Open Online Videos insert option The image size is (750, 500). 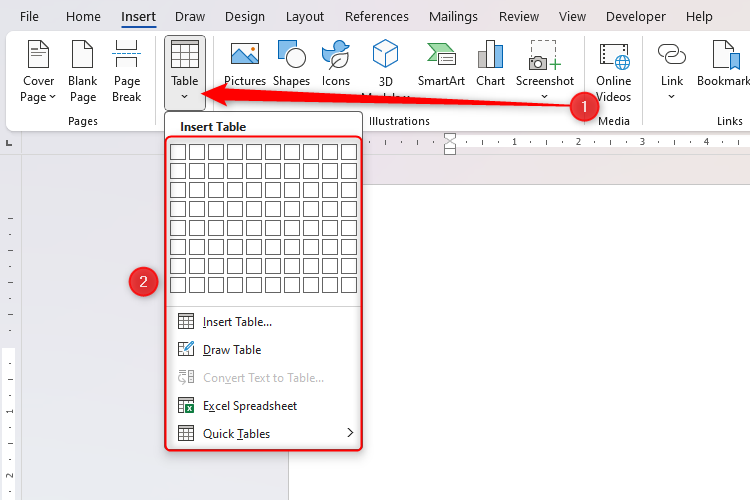(614, 56)
